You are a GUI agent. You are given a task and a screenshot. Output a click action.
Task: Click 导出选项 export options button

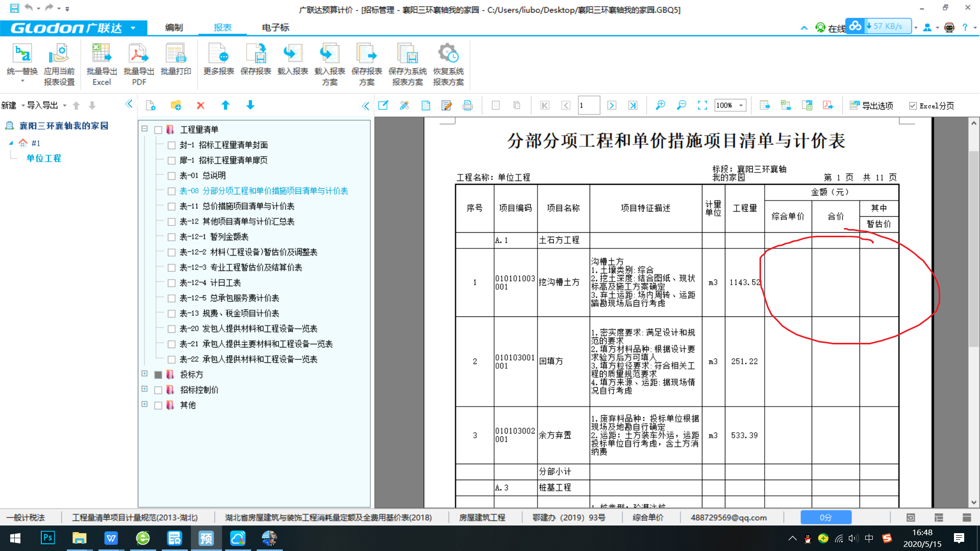coord(871,106)
